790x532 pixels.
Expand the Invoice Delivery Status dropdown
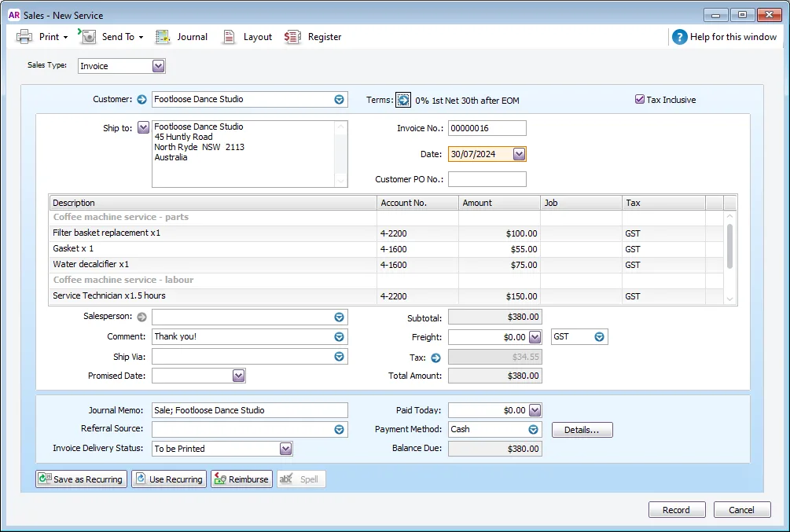(286, 449)
